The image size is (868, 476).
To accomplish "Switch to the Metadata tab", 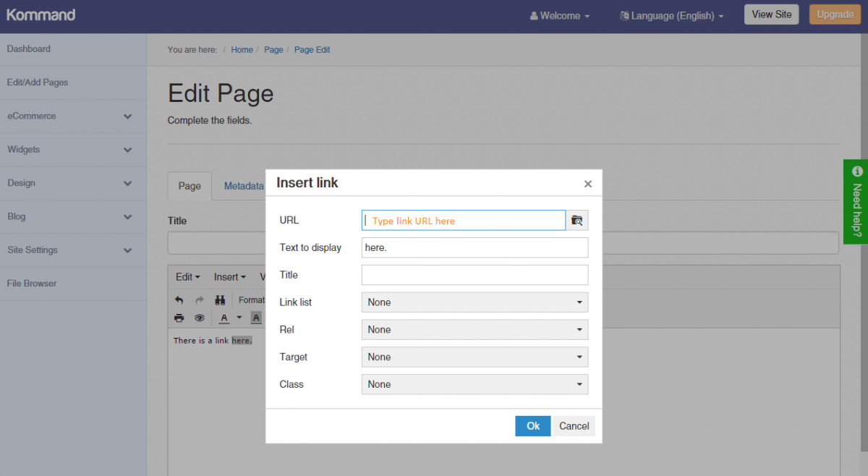I will point(244,186).
